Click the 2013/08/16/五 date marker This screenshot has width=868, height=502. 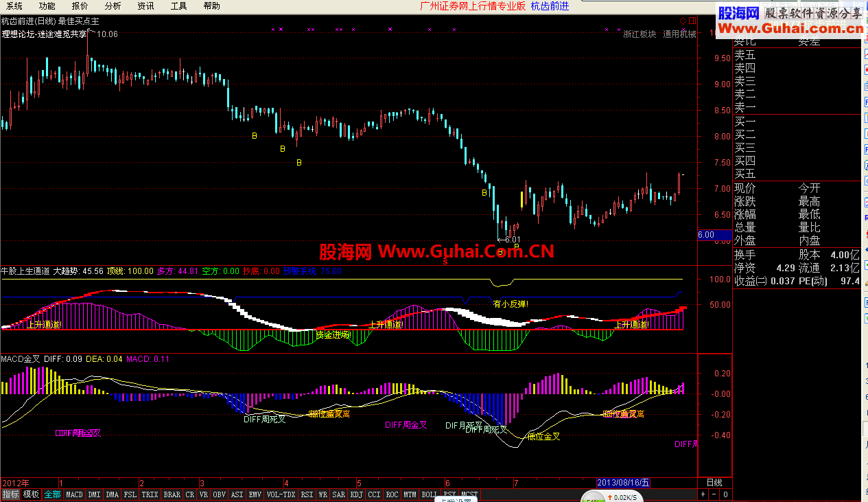point(624,482)
